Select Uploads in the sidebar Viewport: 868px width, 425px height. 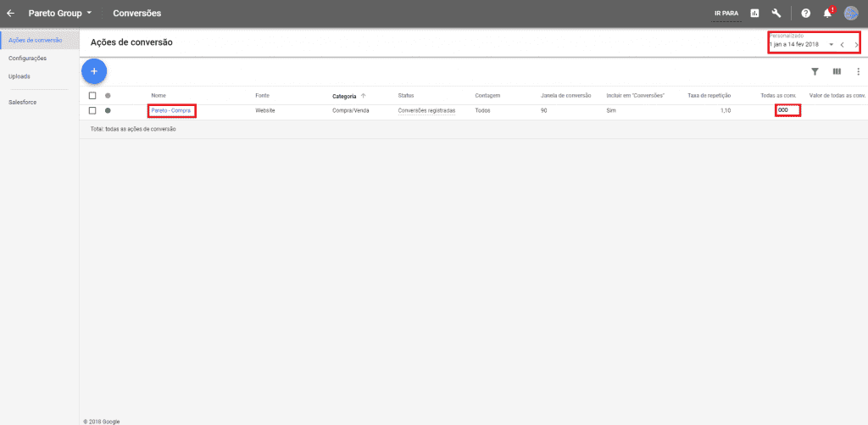click(x=19, y=76)
